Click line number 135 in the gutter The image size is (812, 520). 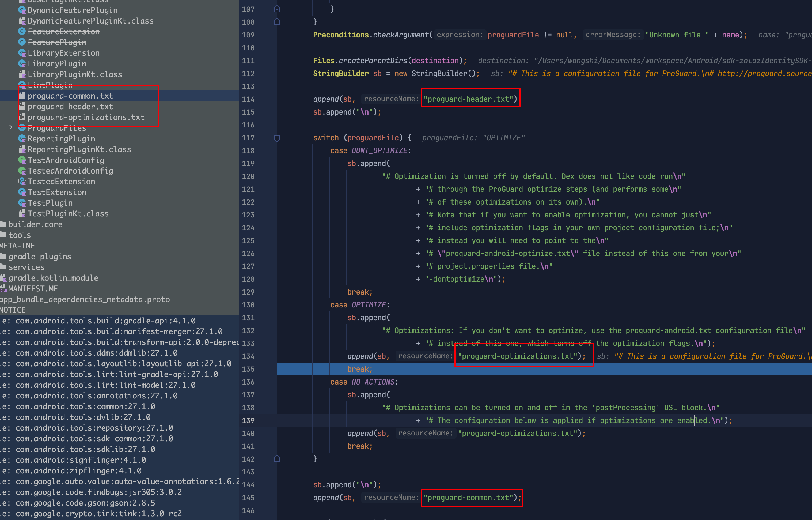pyautogui.click(x=248, y=369)
